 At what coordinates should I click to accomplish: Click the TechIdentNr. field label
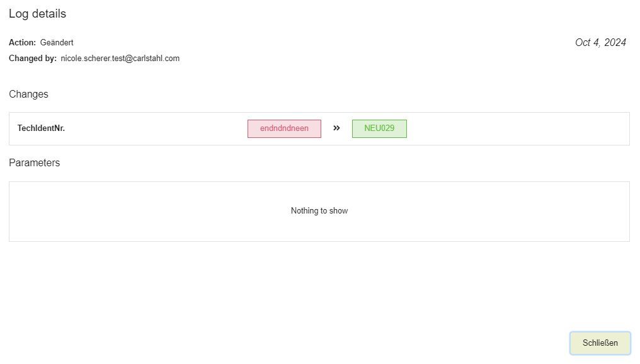coord(41,128)
